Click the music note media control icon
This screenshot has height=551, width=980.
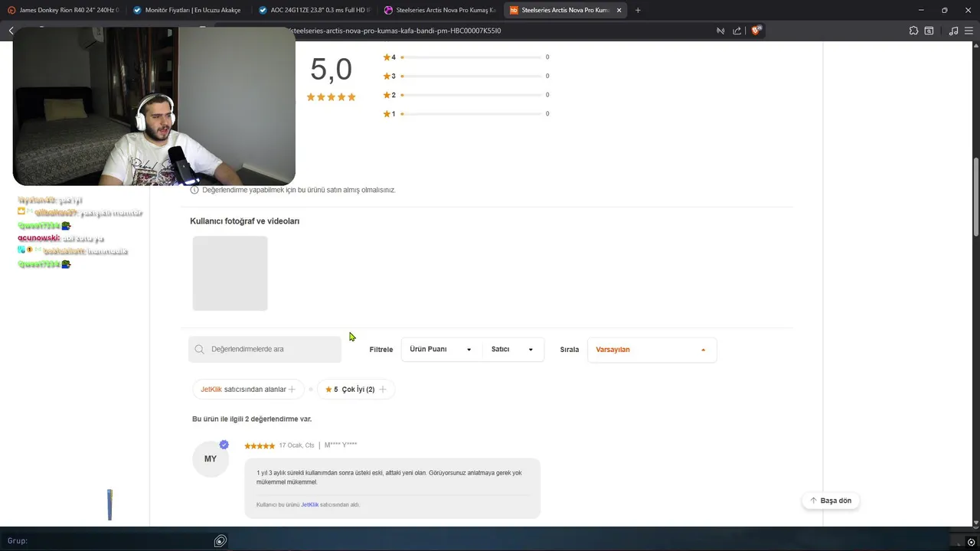953,31
